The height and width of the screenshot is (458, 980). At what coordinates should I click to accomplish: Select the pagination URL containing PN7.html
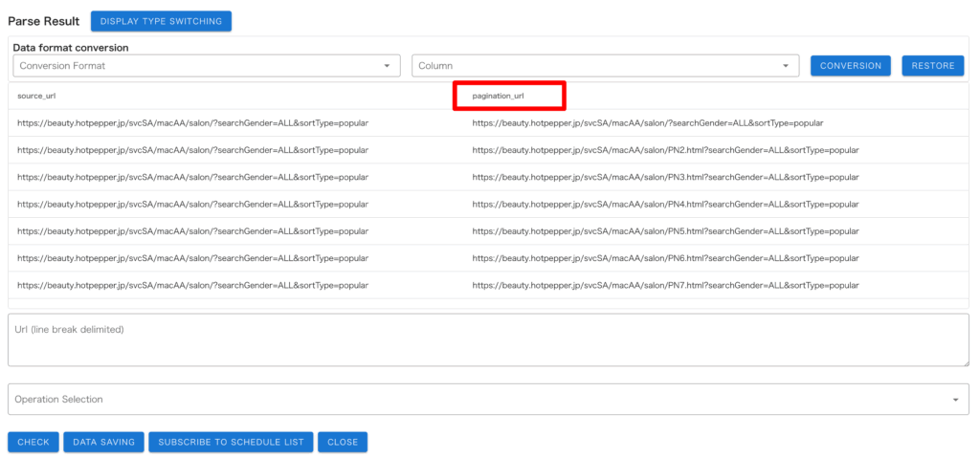coord(666,285)
